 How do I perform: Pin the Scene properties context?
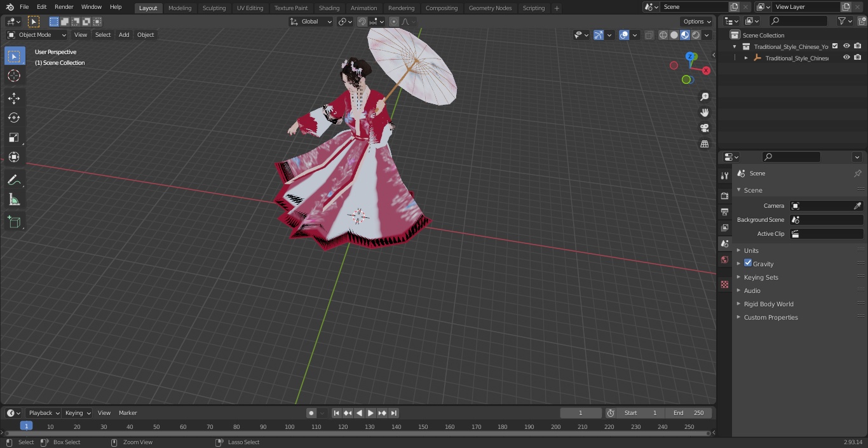point(857,173)
